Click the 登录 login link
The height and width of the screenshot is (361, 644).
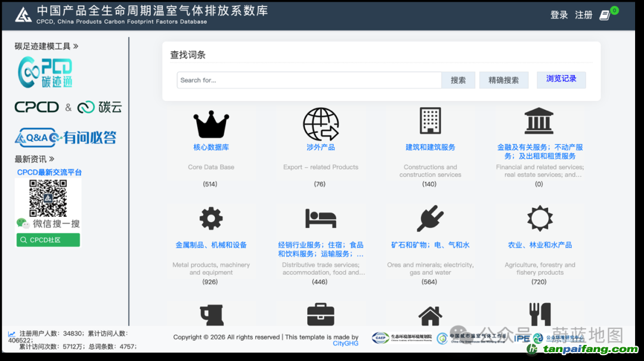pos(559,15)
